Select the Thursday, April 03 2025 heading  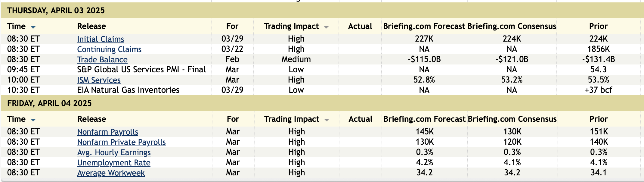(56, 11)
